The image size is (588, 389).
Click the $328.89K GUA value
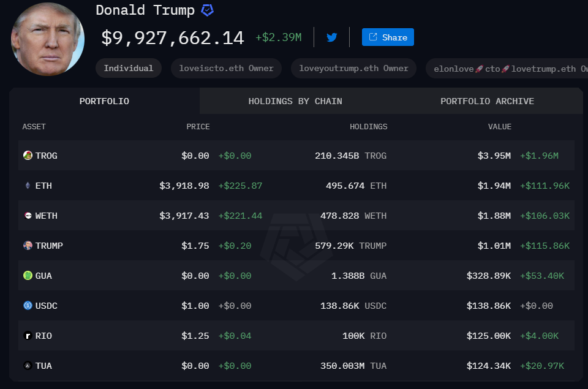pos(489,276)
